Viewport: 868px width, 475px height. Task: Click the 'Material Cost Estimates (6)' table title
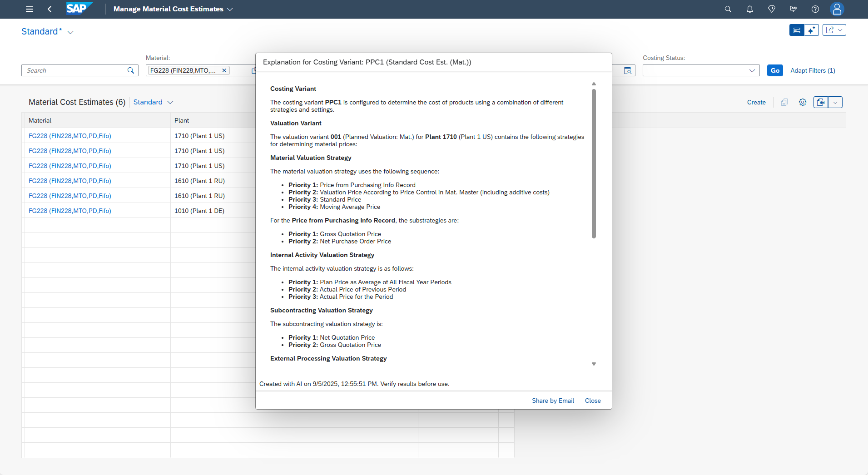(77, 102)
